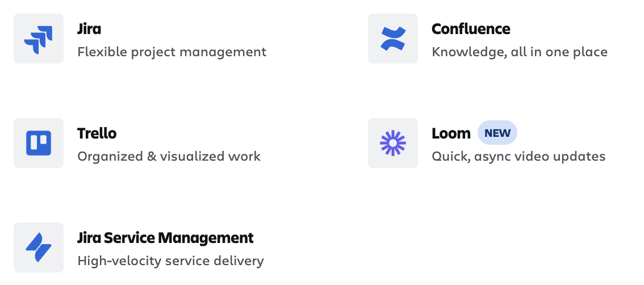Click the 'Organized & visualized work' description
The image size is (644, 285).
coord(169,157)
